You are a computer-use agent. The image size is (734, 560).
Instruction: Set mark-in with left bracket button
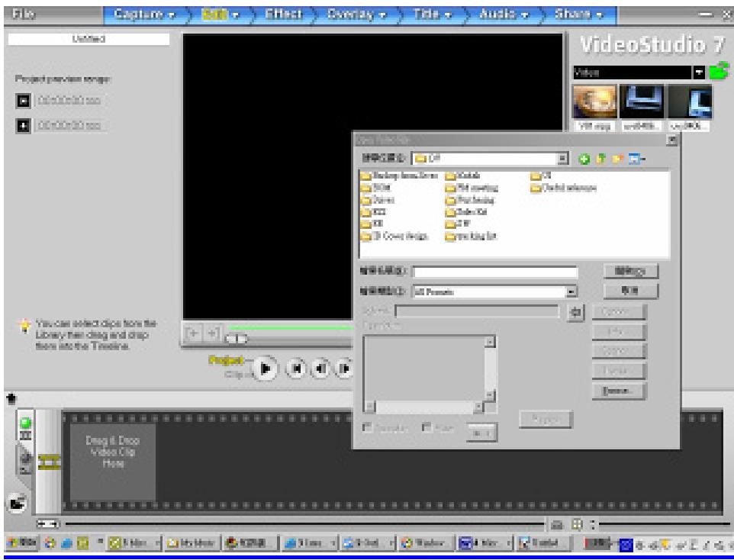tap(193, 333)
